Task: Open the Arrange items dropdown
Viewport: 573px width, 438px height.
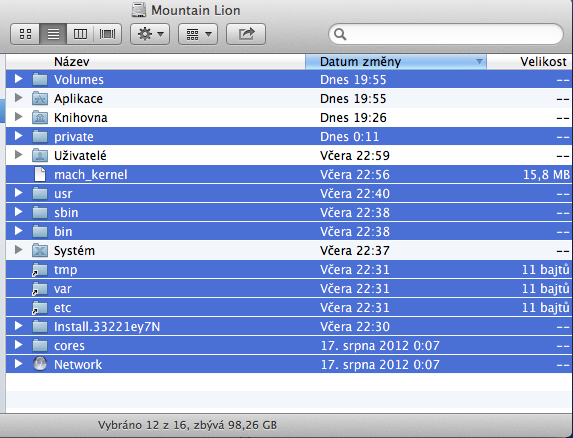Action: (x=198, y=34)
